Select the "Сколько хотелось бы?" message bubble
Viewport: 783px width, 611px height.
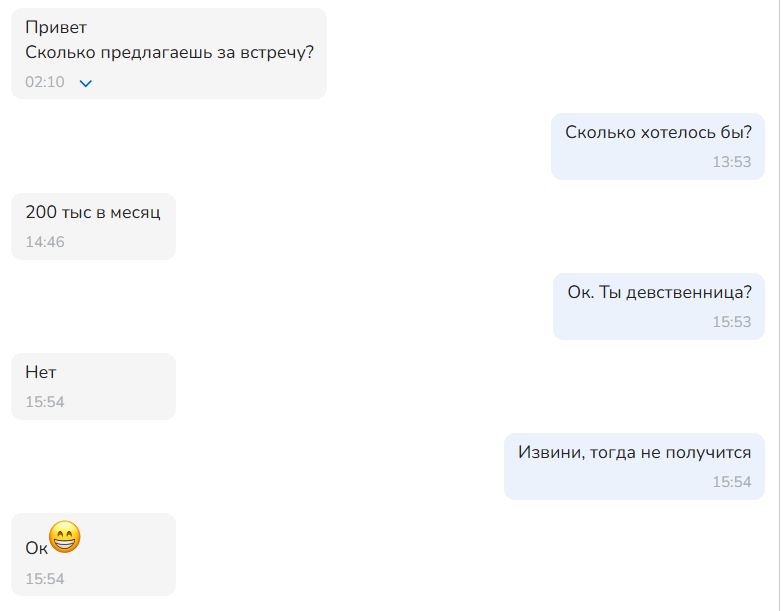click(x=658, y=146)
